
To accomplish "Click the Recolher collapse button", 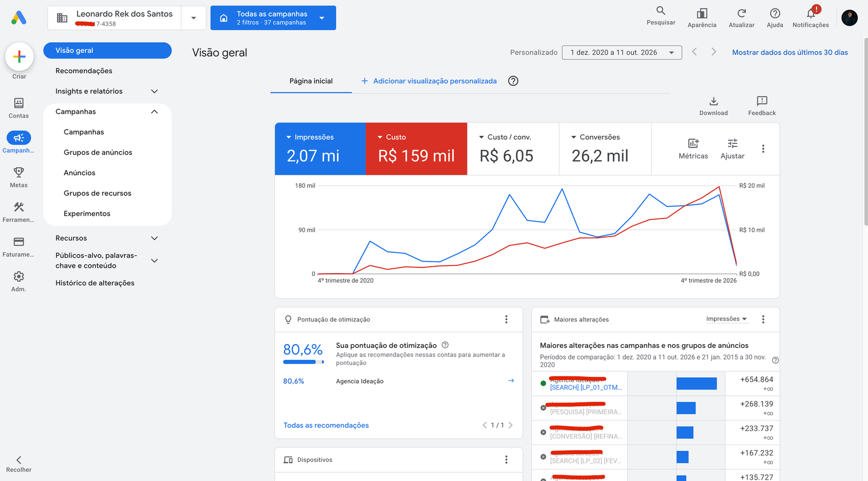I will pos(19,464).
